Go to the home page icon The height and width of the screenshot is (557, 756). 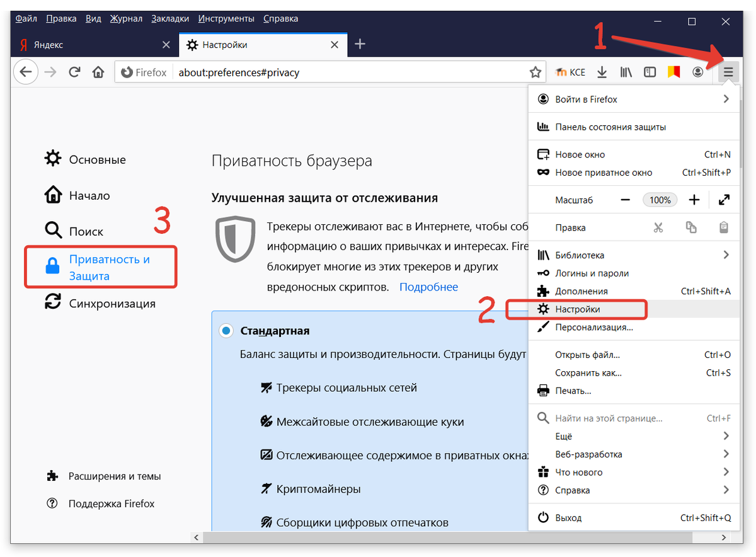98,72
